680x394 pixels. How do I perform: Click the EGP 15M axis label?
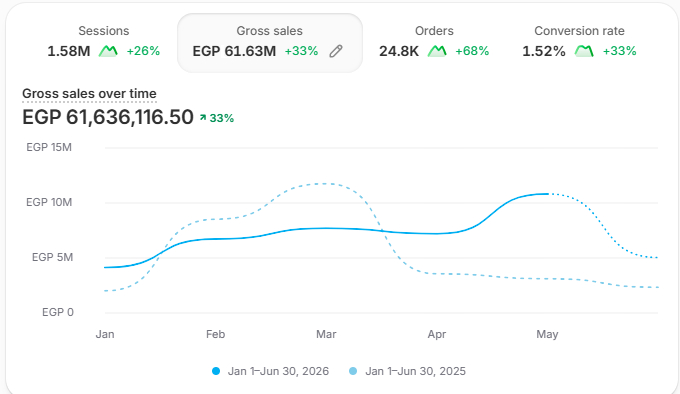pos(49,147)
